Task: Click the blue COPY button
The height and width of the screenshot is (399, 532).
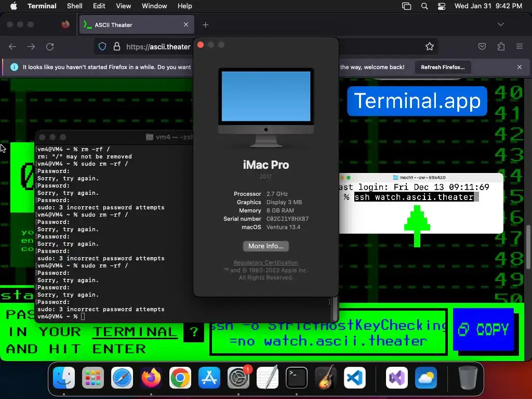Action: coord(484,329)
